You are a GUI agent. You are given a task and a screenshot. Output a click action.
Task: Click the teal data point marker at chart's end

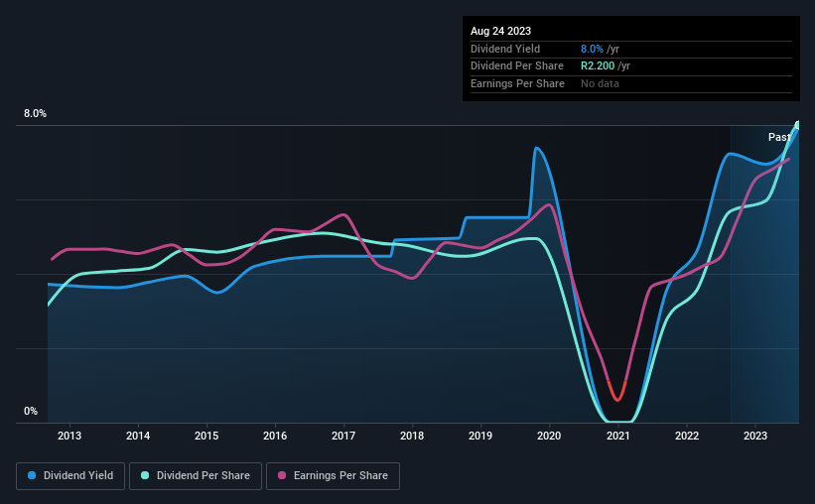(x=798, y=124)
